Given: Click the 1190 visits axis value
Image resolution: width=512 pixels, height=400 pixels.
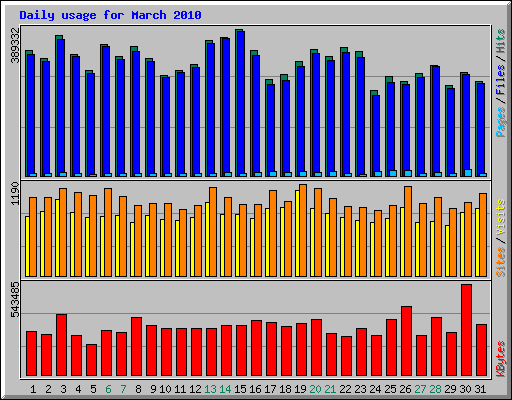Looking at the screenshot, I should pyautogui.click(x=15, y=193).
